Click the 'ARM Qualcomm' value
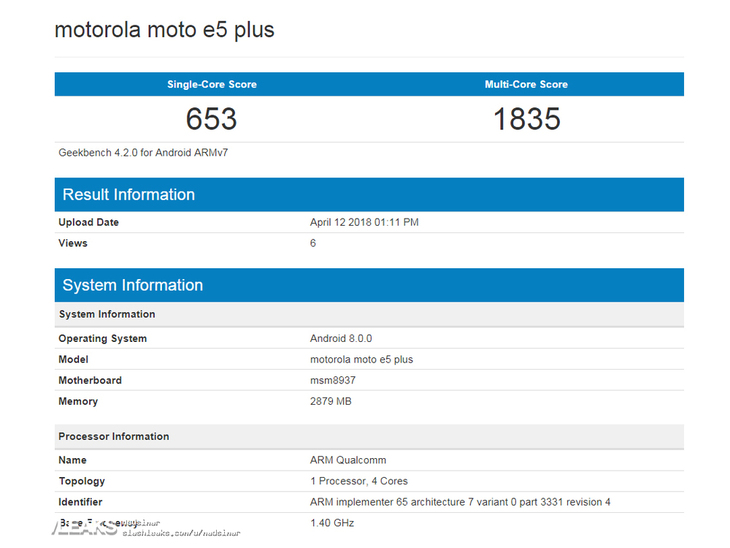This screenshot has height=548, width=730. 348,460
